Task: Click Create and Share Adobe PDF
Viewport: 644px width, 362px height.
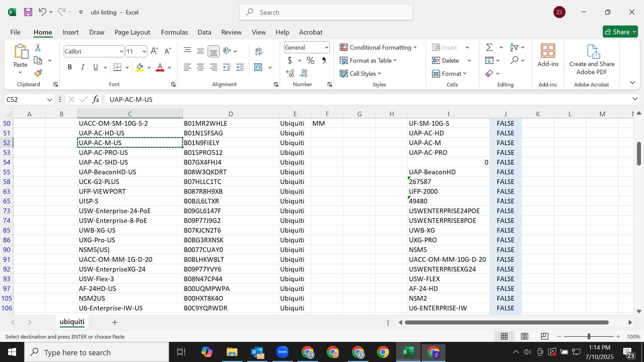Action: 592,60
